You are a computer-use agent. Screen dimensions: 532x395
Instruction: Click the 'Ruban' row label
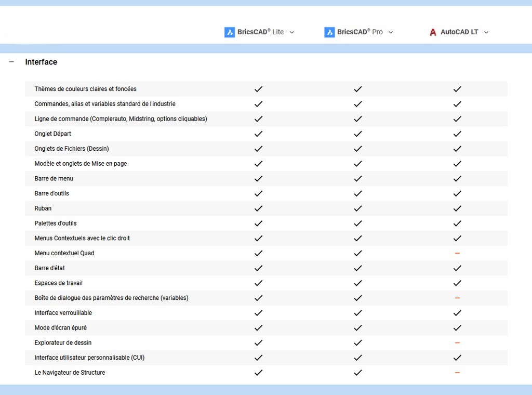coord(43,208)
